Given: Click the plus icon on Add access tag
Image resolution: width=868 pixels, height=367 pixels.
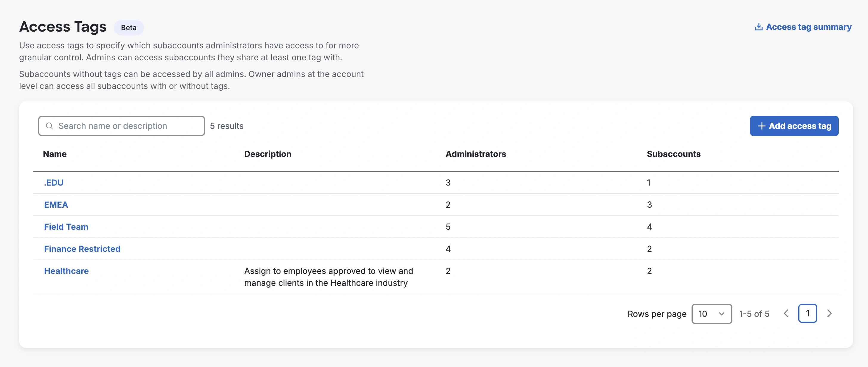Looking at the screenshot, I should tap(762, 126).
